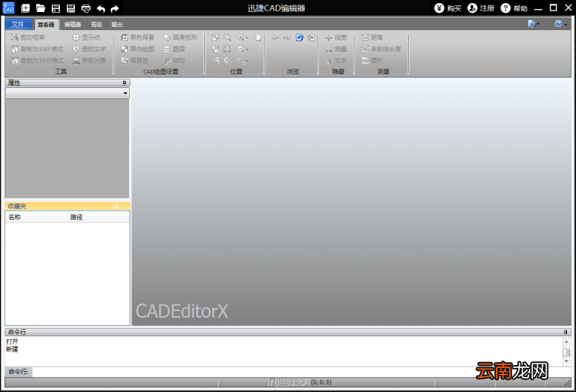Select the 多段线长度 polyline length tool
Viewport: 576px width, 392px height.
pyautogui.click(x=381, y=49)
